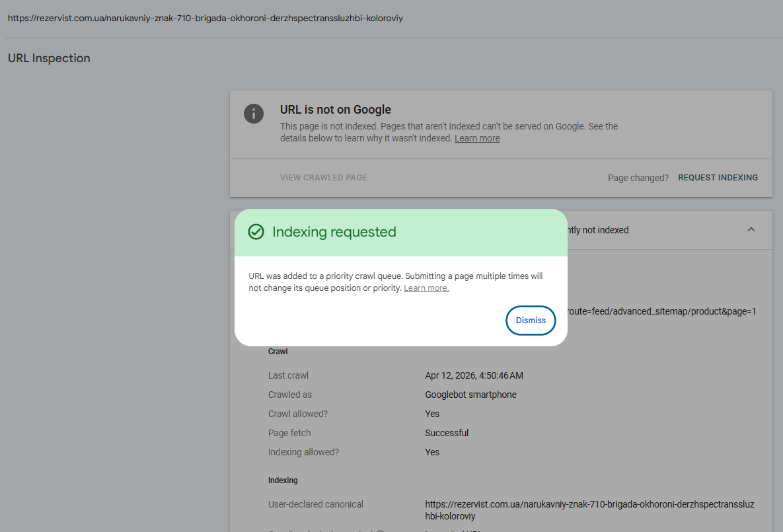Click the Indexing section heading
The image size is (783, 532).
(x=283, y=480)
